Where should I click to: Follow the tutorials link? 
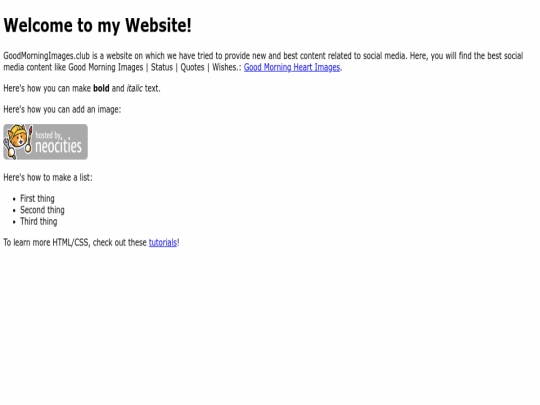tap(163, 242)
